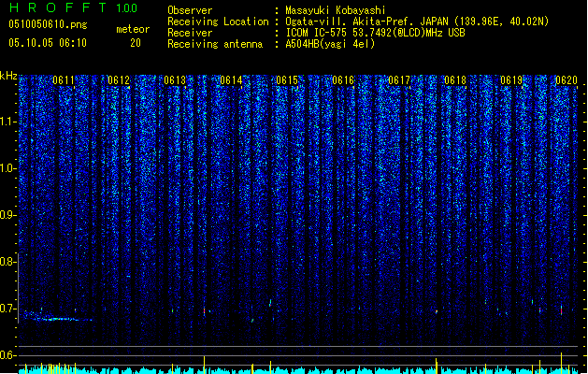This screenshot has height=374, width=588.
Task: Click the A504HB(yagi 4el) antenna text
Action: [x=330, y=44]
